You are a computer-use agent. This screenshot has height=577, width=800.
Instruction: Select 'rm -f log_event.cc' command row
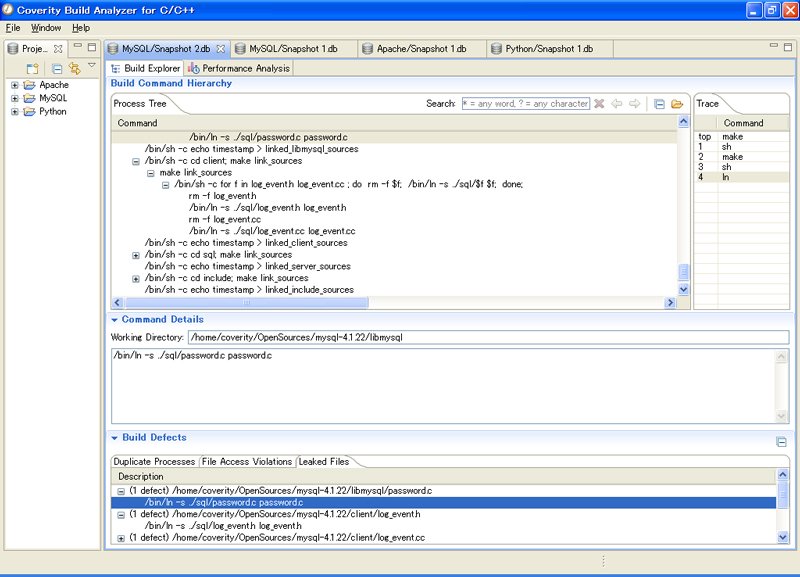click(x=224, y=219)
